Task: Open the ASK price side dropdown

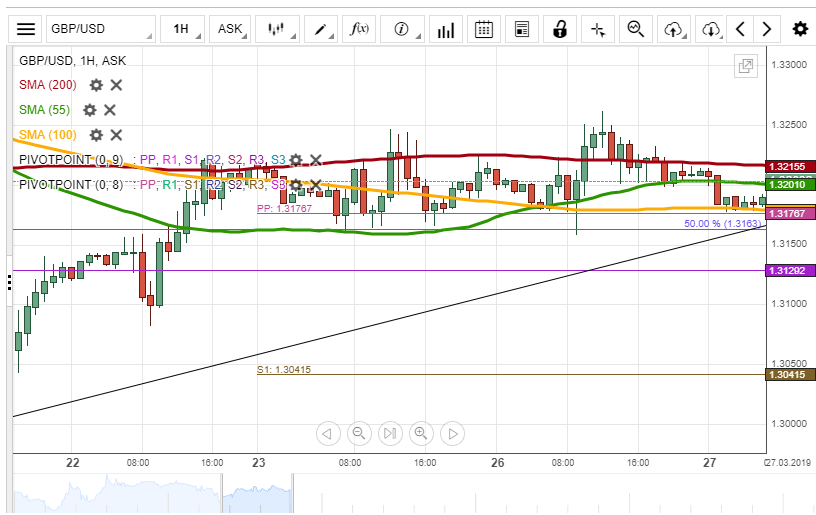Action: [234, 29]
